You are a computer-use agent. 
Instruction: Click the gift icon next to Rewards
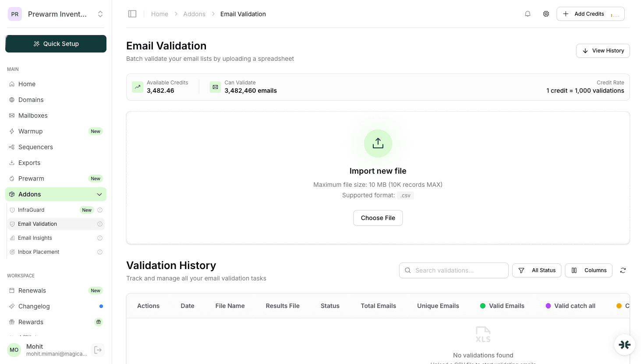[x=99, y=322]
